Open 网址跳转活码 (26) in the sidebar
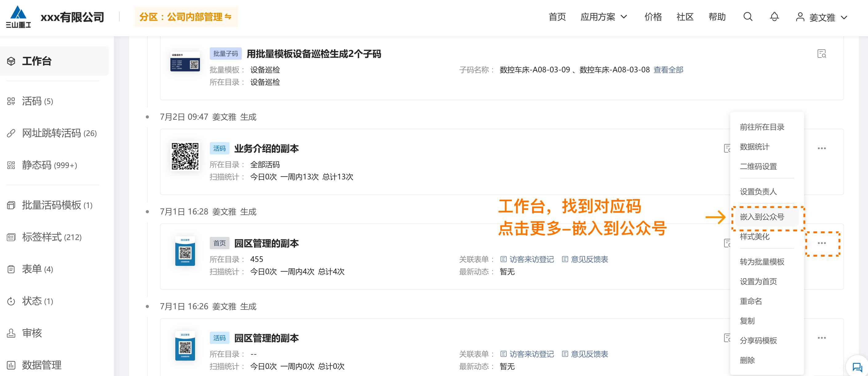The width and height of the screenshot is (868, 376). (x=59, y=133)
